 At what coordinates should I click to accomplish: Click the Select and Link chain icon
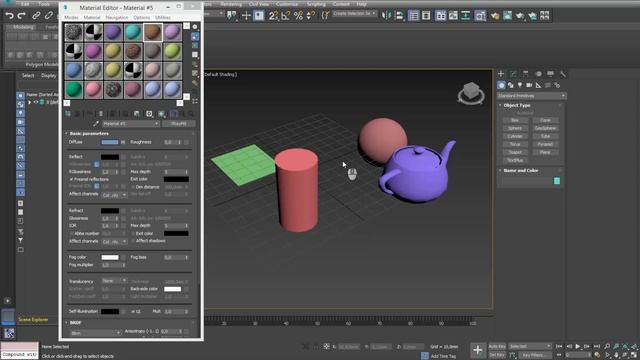point(36,16)
